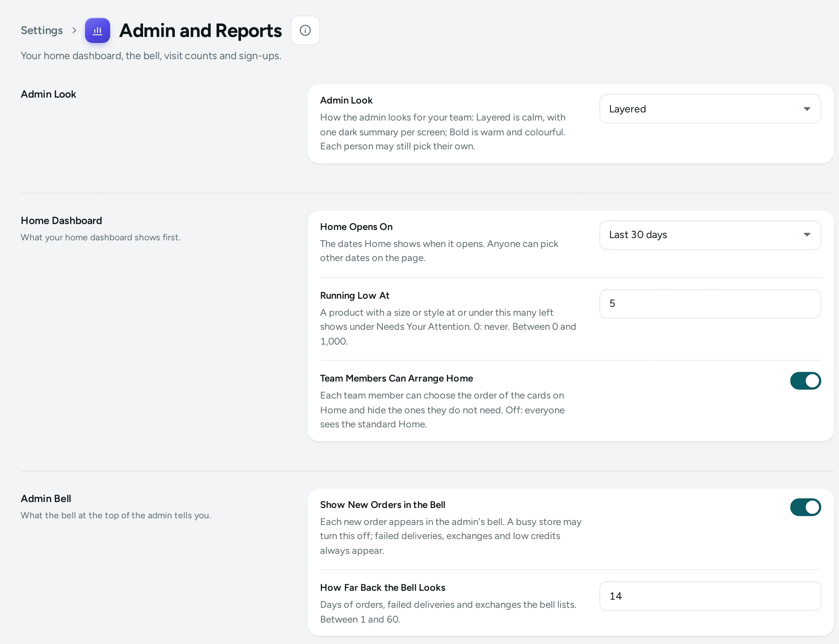Toggle Show New Orders in the Bell

click(x=805, y=507)
